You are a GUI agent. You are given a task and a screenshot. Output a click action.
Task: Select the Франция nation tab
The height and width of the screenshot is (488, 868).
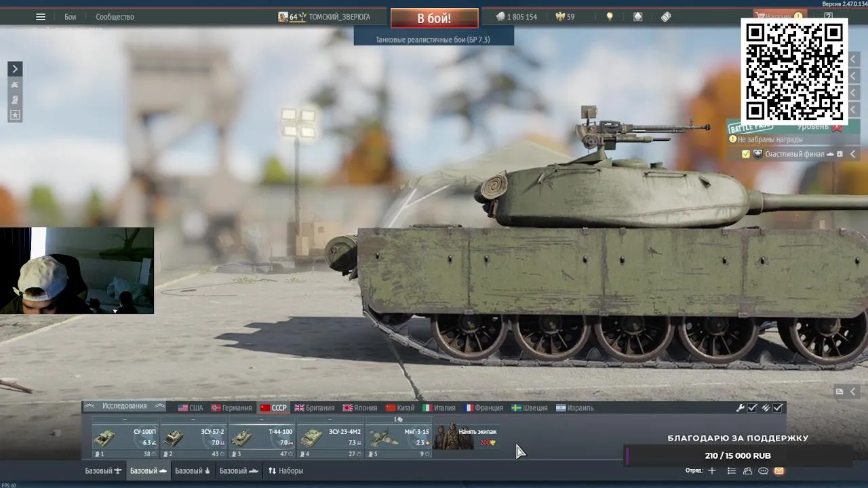(484, 408)
